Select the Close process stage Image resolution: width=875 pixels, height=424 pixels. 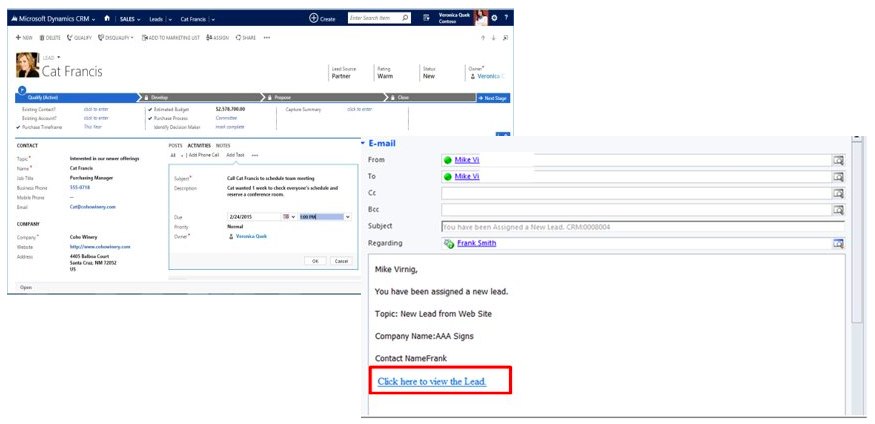(x=431, y=98)
